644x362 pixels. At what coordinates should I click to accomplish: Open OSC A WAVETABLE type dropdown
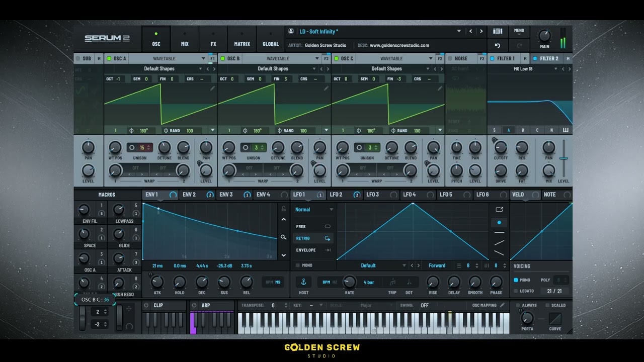tap(203, 59)
